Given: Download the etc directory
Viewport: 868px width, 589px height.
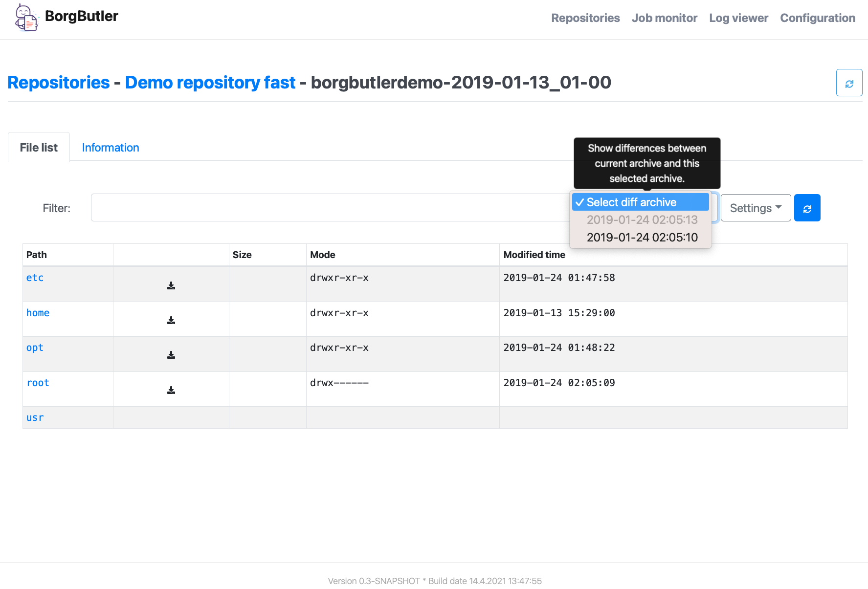Looking at the screenshot, I should coord(171,285).
